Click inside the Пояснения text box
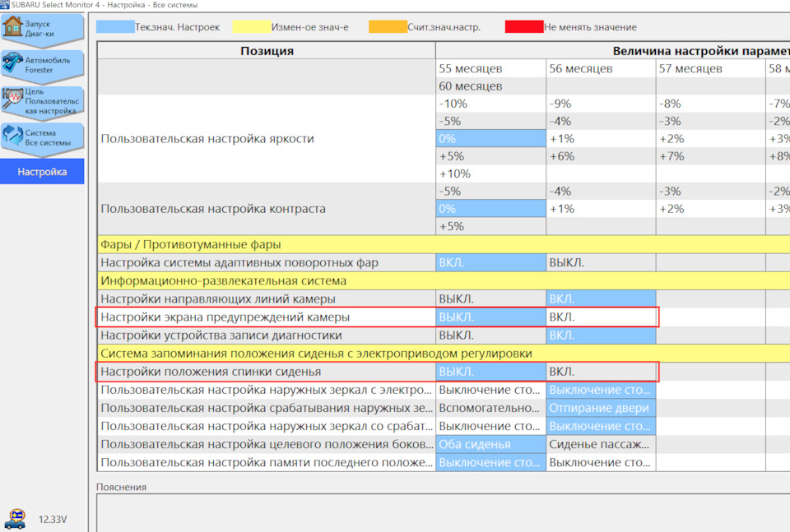Image resolution: width=790 pixels, height=532 pixels. [444, 512]
